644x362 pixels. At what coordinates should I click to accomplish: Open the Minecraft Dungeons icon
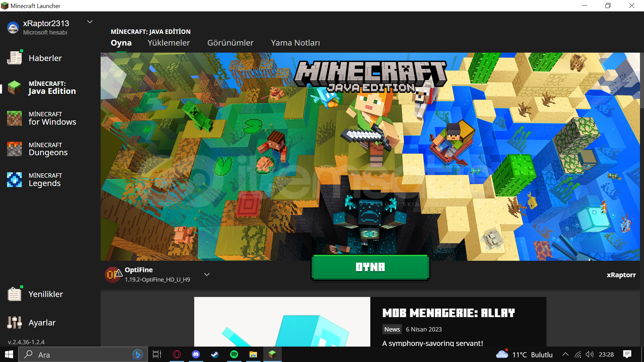pyautogui.click(x=14, y=149)
